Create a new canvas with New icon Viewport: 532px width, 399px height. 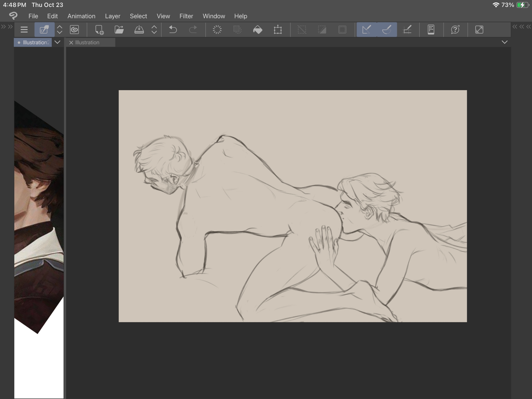(x=99, y=30)
